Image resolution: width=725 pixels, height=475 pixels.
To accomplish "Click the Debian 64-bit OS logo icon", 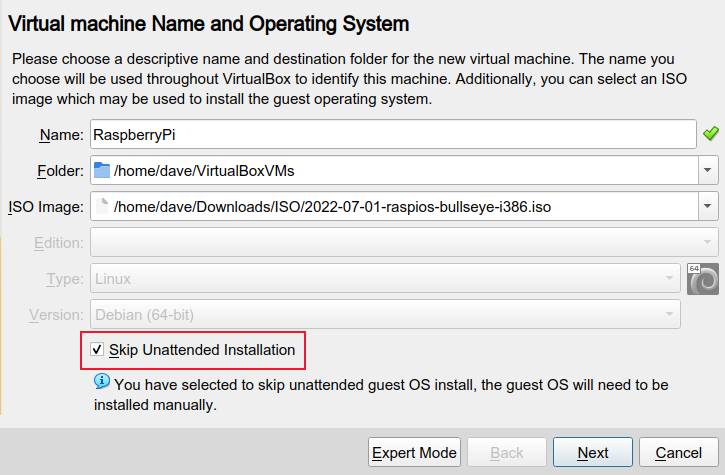I will click(x=703, y=279).
